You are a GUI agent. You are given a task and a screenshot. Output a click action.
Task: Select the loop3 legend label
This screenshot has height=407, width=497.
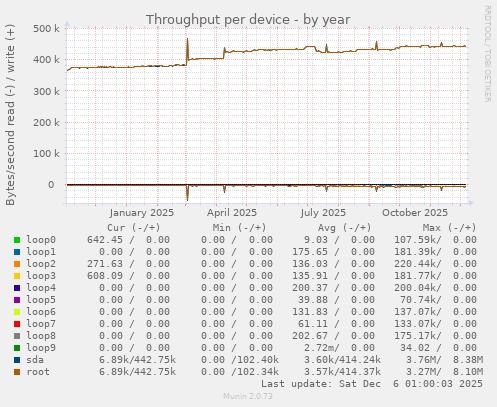pyautogui.click(x=41, y=276)
